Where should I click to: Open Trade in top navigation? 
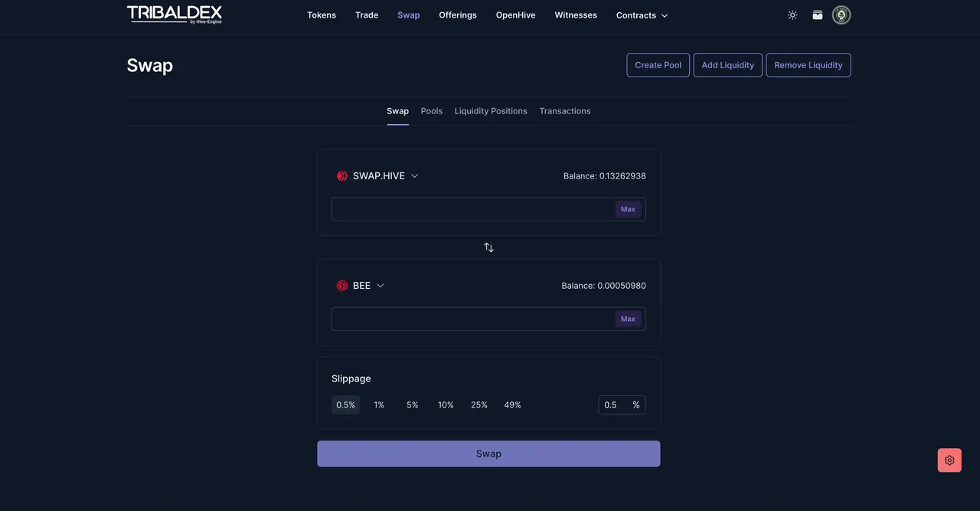(x=367, y=15)
